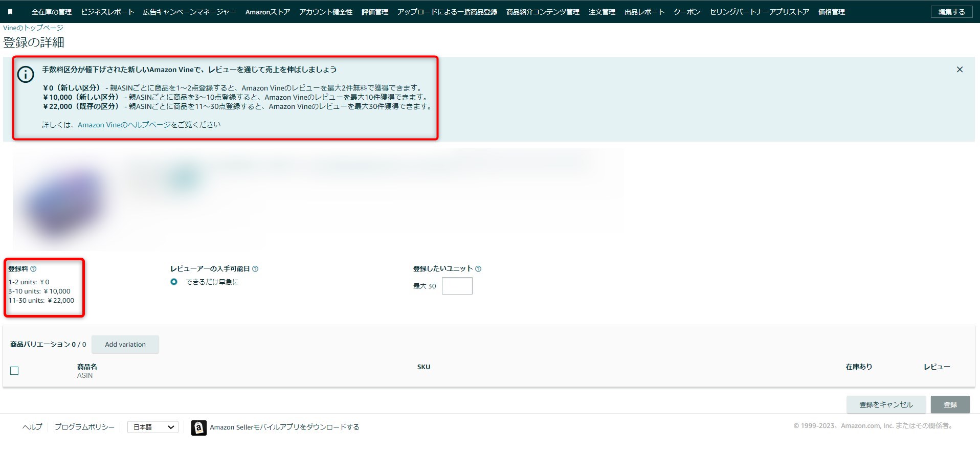Click the Amazon Seller app icon

pyautogui.click(x=199, y=427)
